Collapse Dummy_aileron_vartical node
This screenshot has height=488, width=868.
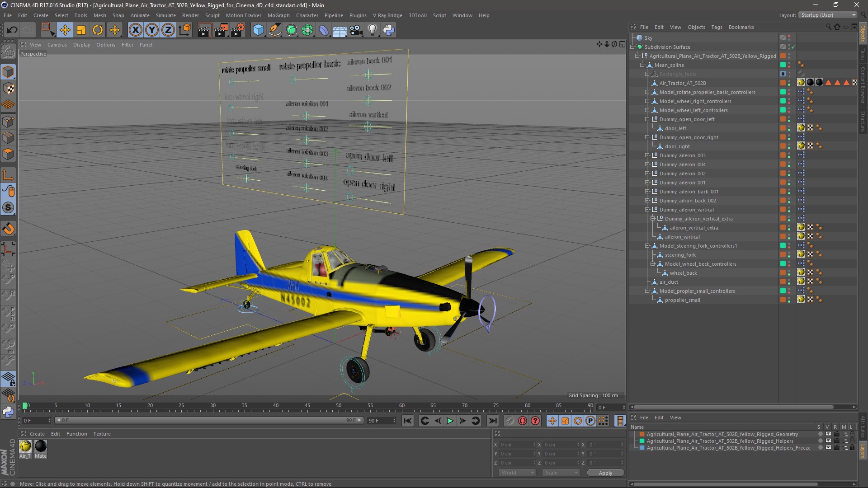tap(647, 210)
